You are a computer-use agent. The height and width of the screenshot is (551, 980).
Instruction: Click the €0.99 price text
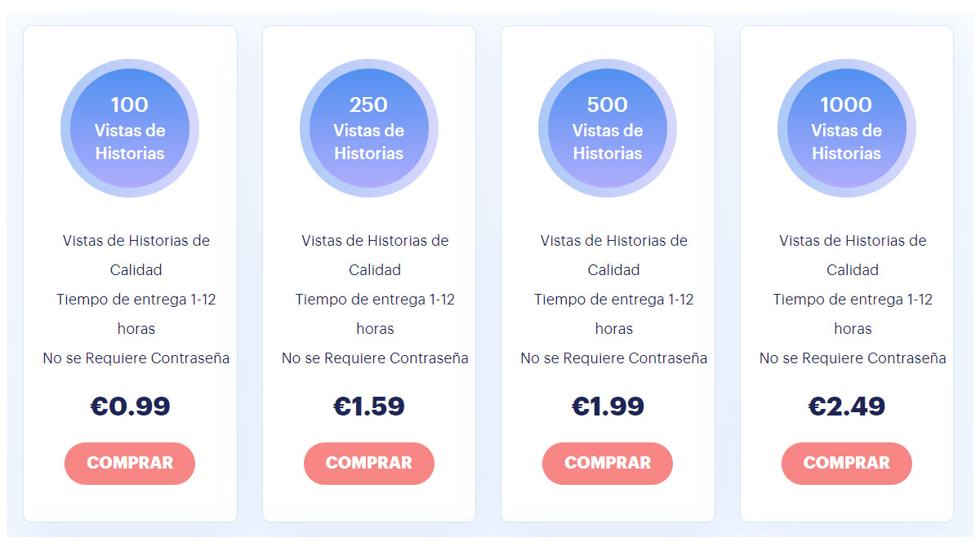[130, 406]
